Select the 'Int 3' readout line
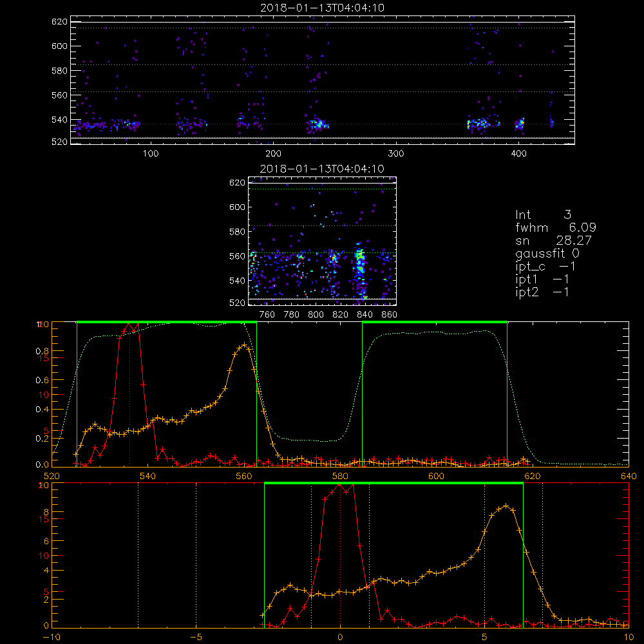Screen dimensions: 644x644 coord(543,215)
